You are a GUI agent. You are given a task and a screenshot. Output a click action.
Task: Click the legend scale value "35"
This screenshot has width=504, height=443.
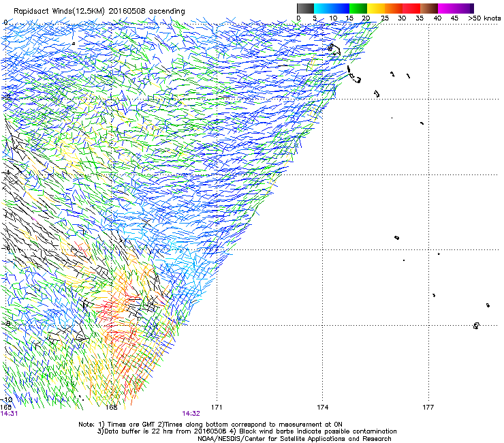pos(420,18)
